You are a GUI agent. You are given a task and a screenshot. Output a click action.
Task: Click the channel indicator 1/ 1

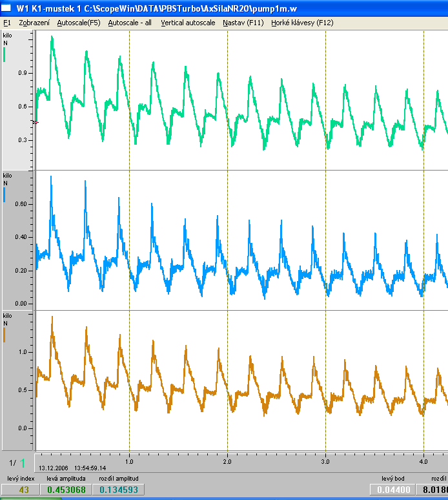pos(17,463)
